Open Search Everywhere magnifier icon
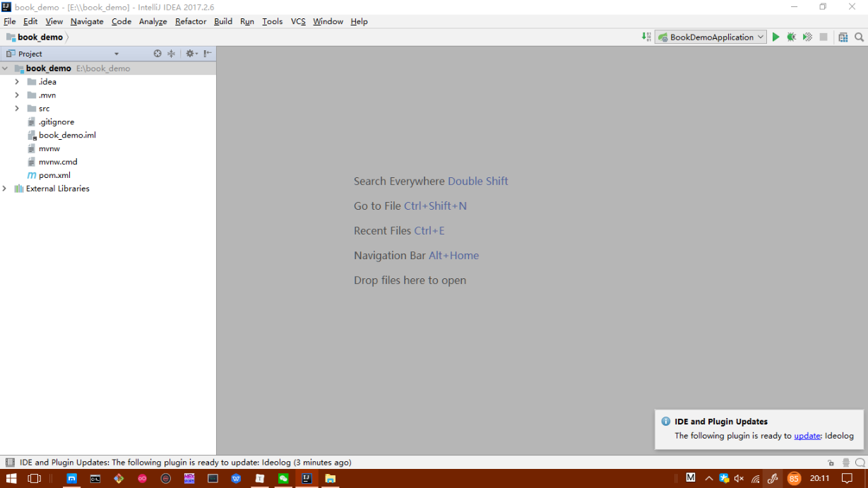 tap(860, 37)
